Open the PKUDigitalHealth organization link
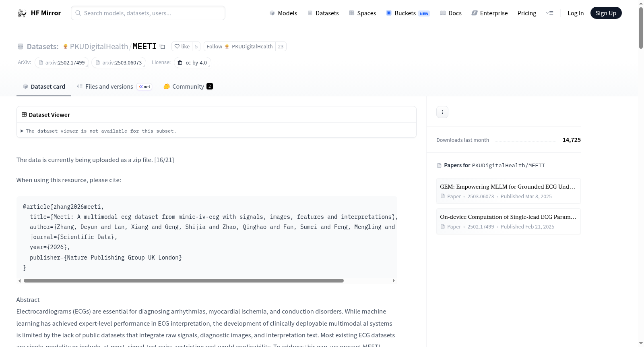The height and width of the screenshot is (347, 644). 99,47
